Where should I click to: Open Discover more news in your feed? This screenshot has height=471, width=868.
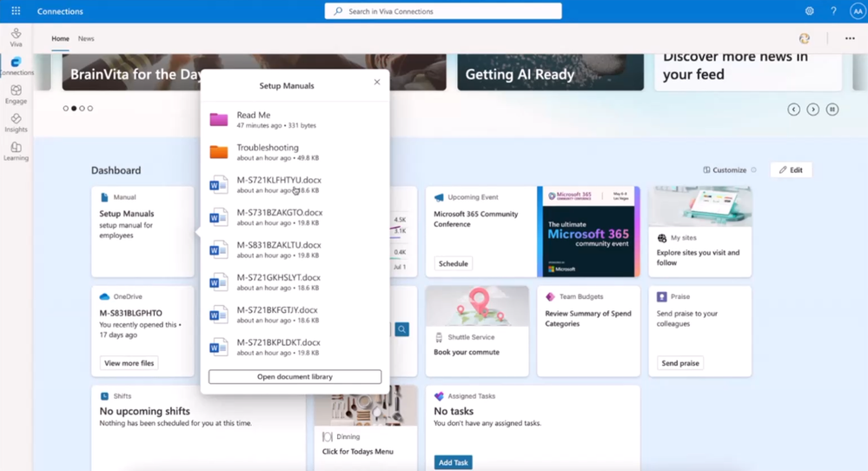748,72
